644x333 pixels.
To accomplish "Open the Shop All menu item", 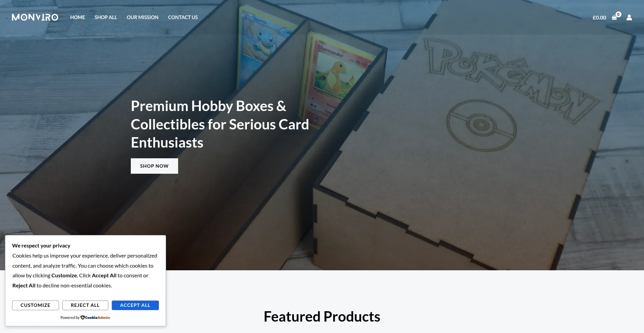I will 106,17.
